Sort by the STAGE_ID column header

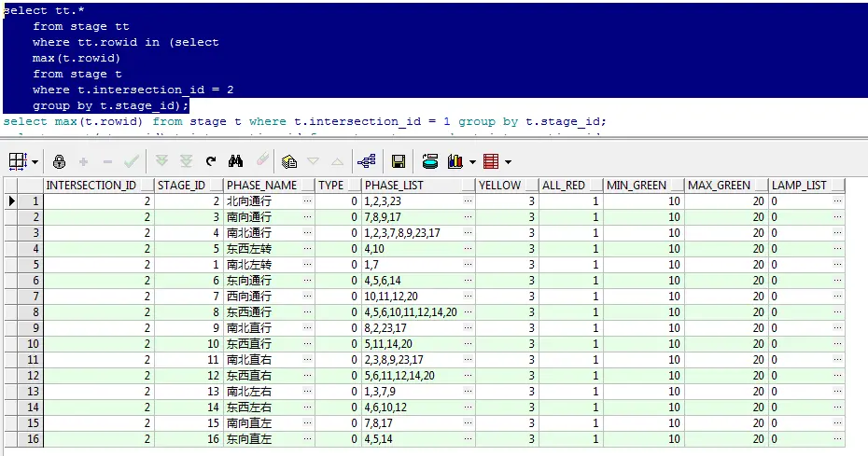182,186
